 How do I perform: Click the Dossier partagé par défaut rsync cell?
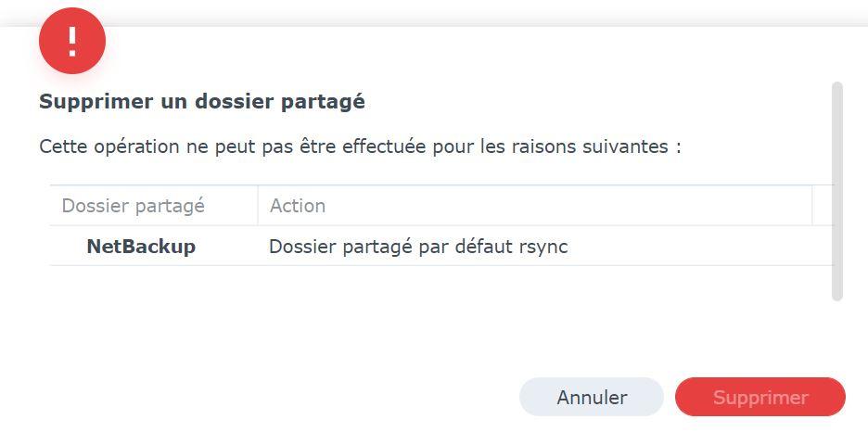point(418,247)
